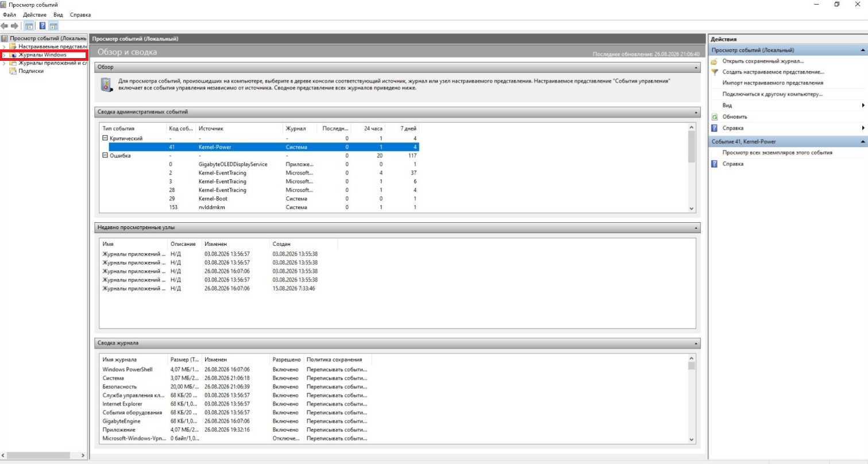Click recent node row created 15.08.2026 7:33:46

click(219, 288)
